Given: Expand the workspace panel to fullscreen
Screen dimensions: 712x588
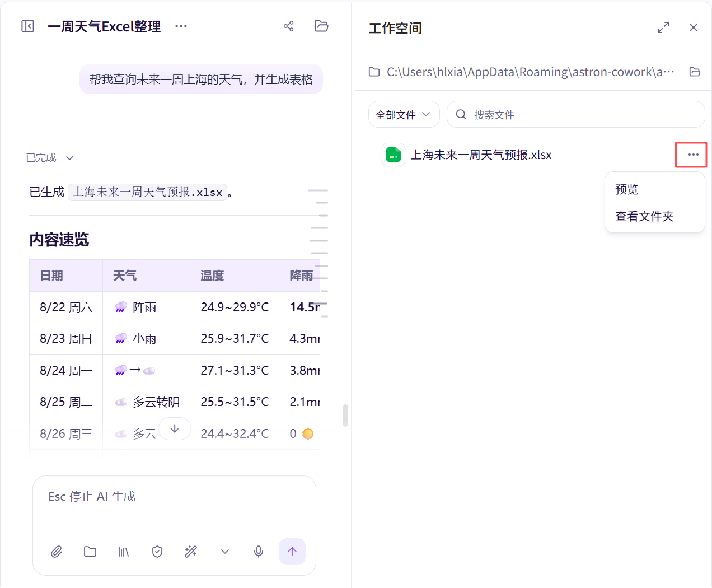Looking at the screenshot, I should click(663, 27).
